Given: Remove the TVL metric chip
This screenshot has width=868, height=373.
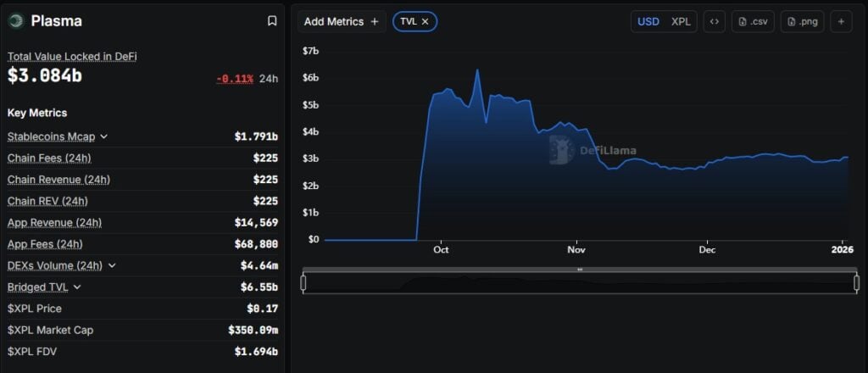Looking at the screenshot, I should (x=426, y=21).
